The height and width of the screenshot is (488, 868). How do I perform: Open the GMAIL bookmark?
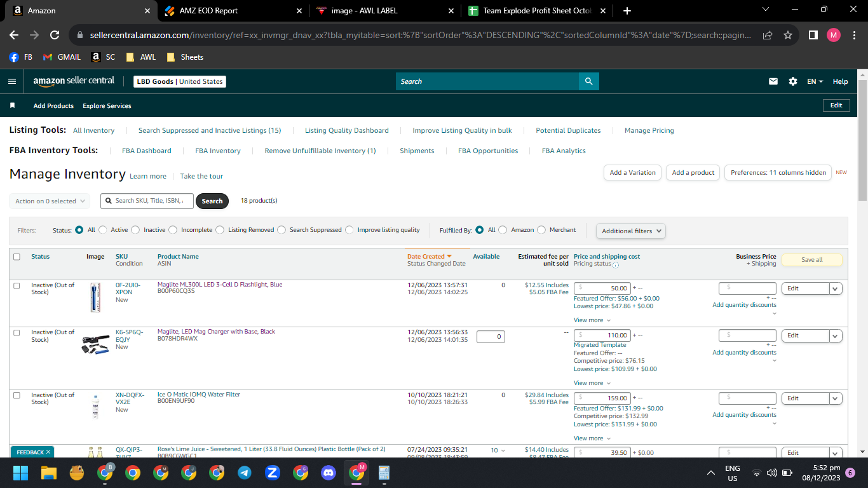(62, 57)
